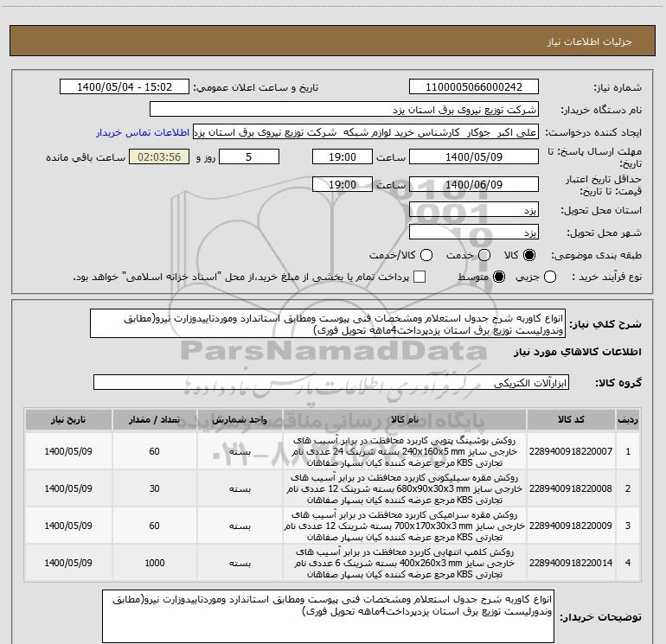Image resolution: width=666 pixels, height=644 pixels.
Task: Click the general need description text box
Action: (x=328, y=324)
